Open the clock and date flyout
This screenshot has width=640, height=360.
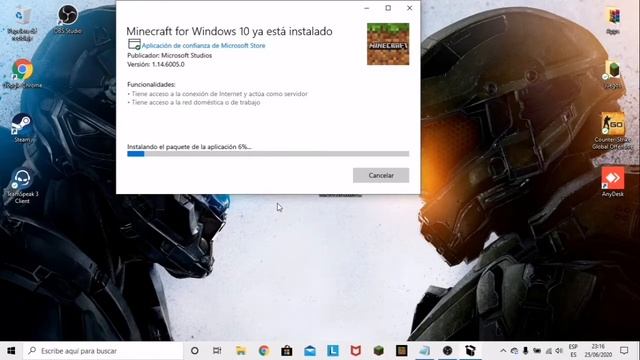pos(598,351)
